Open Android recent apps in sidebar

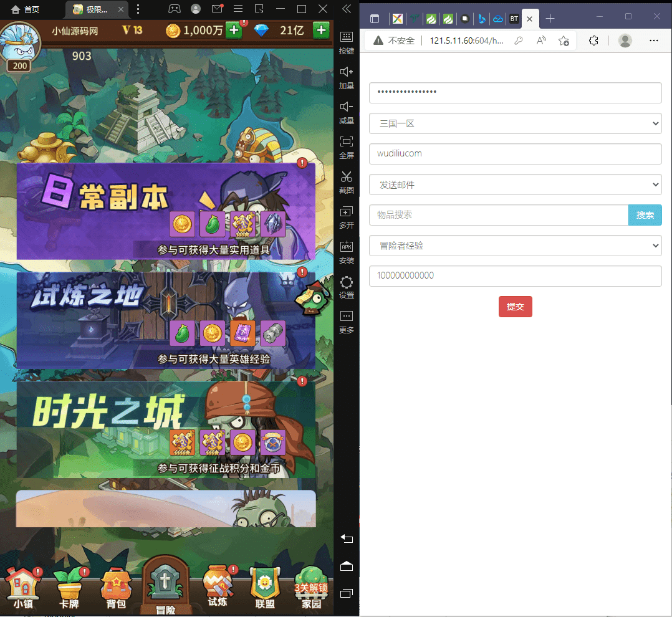[x=347, y=593]
